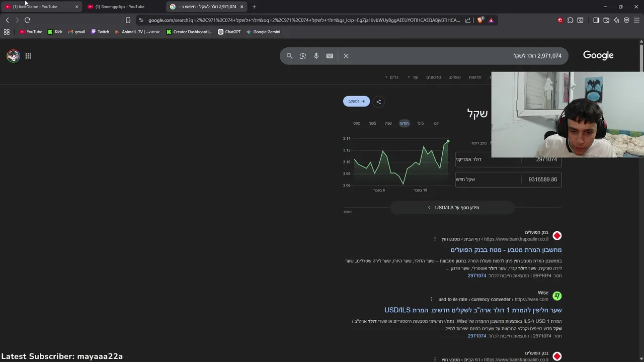Screen dimensions: 644x362
Task: Switch to the שופינג shopping tab
Action: 455,77
